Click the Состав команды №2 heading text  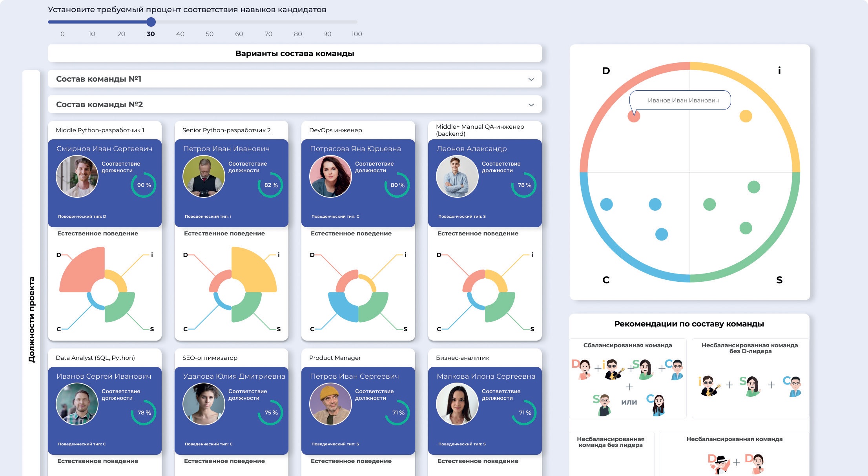click(x=99, y=104)
